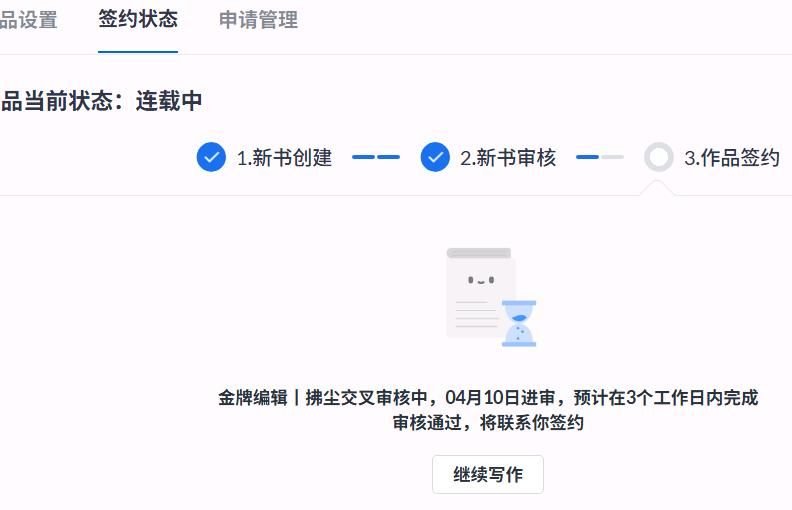Click the empty grey circle beside 作品签约
The width and height of the screenshot is (792, 510).
click(659, 157)
